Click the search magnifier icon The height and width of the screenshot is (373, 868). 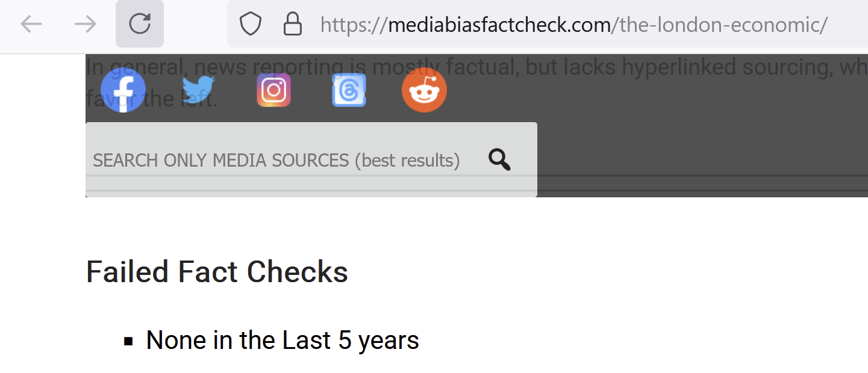499,159
